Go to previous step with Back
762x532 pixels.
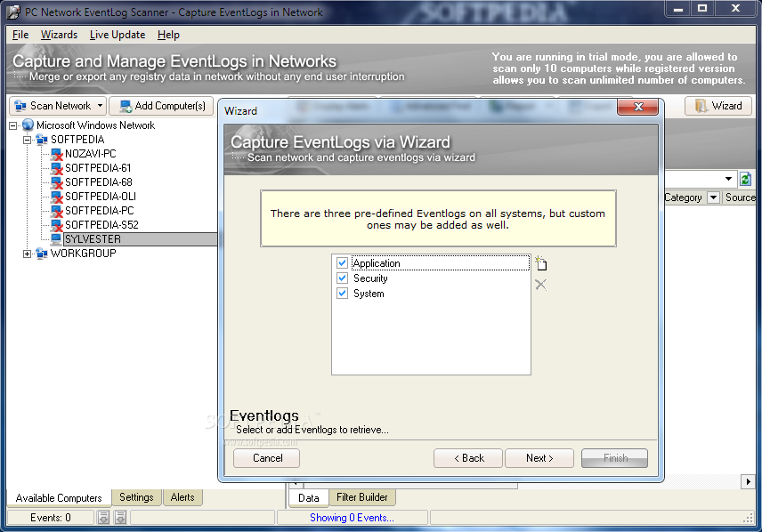(468, 458)
